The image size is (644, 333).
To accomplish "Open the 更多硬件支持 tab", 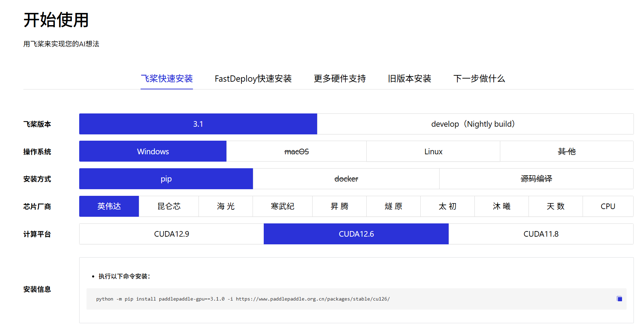I will point(340,79).
